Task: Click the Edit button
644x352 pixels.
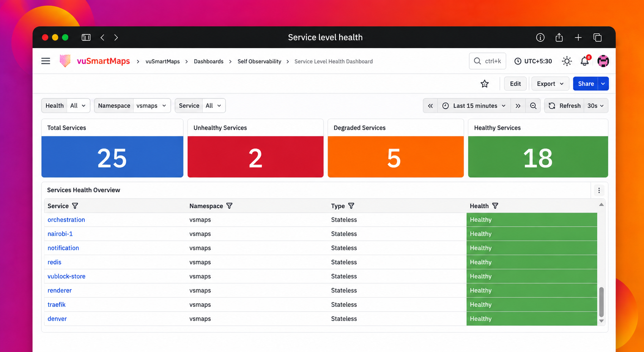Action: click(515, 84)
